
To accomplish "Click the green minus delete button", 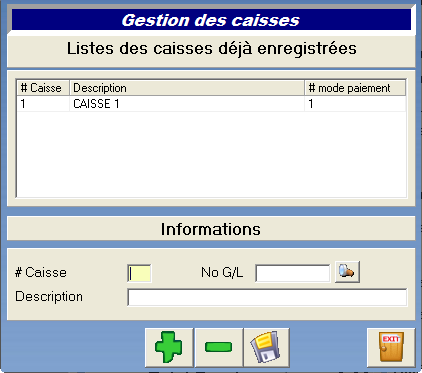I will pyautogui.click(x=219, y=347).
